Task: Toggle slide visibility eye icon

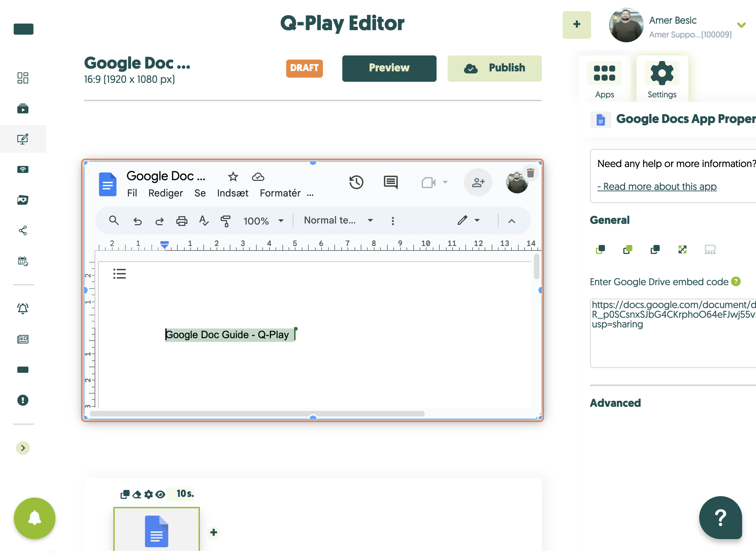Action: 160,494
